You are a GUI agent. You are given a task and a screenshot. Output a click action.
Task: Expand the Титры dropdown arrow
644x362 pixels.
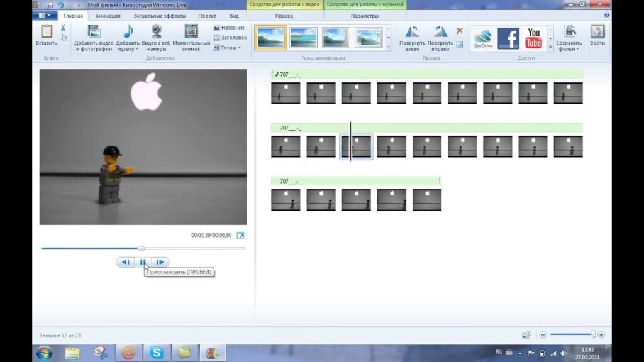coord(239,48)
